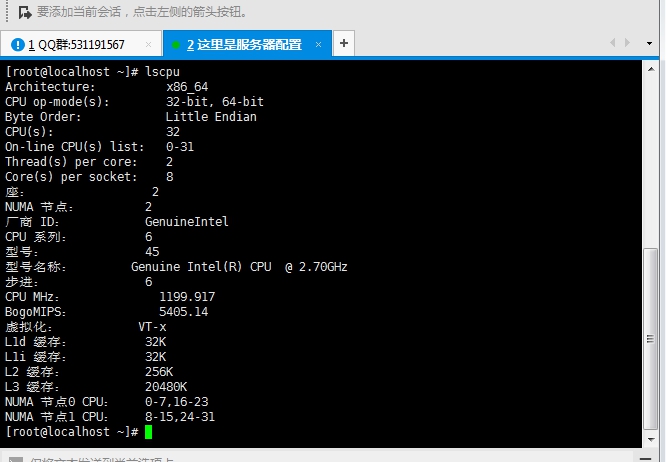Switch to the QQ群:531191567 tab
666x462 pixels.
coord(81,44)
